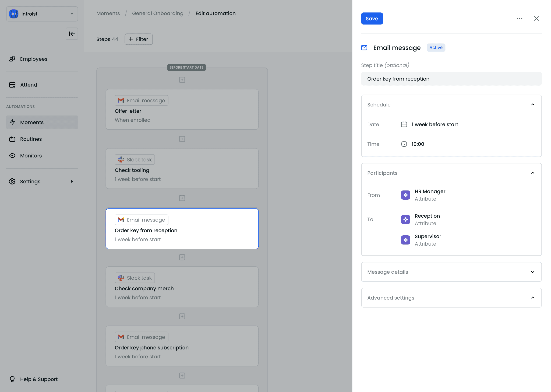The image size is (551, 392).
Task: Click the Reception attribute icon
Action: 405,219
